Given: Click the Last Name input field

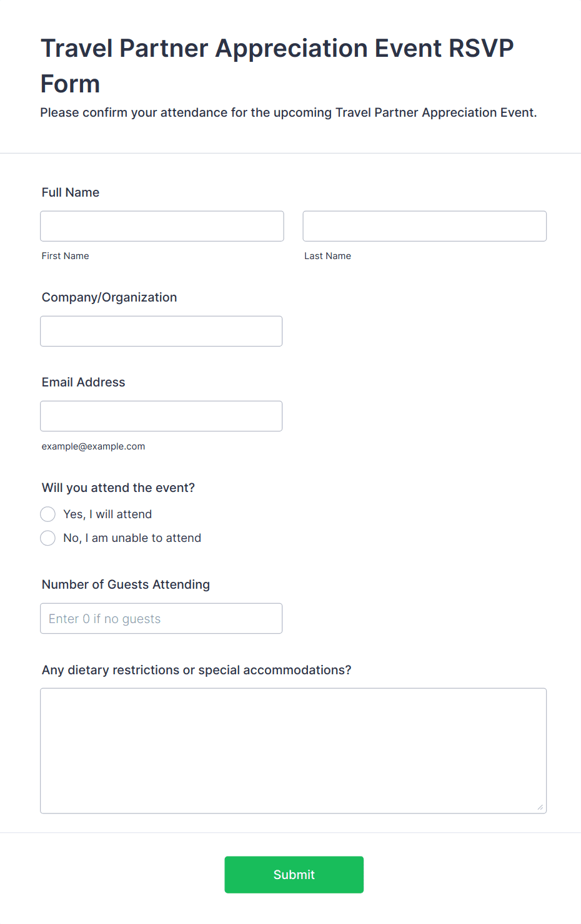Looking at the screenshot, I should coord(425,226).
